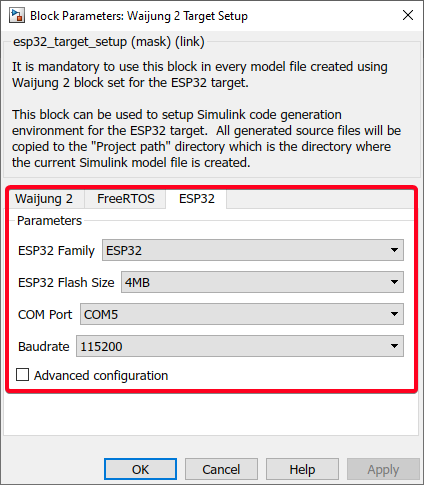Select the ESP32 tab
Viewport: 424px width, 485px height.
pyautogui.click(x=197, y=199)
